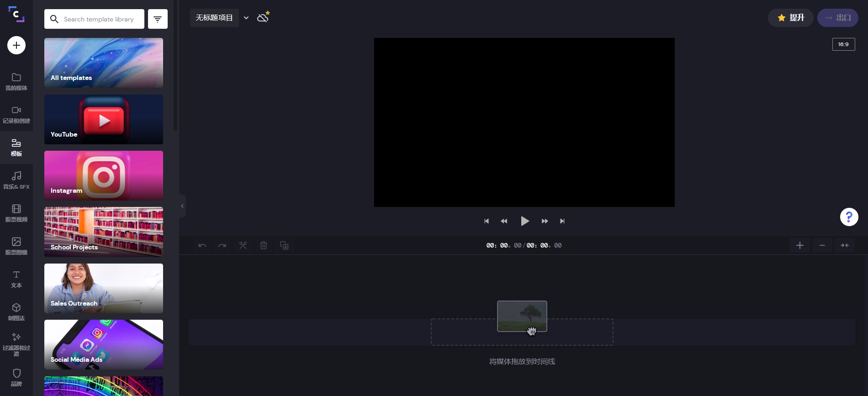Play the video preview

[x=525, y=221]
